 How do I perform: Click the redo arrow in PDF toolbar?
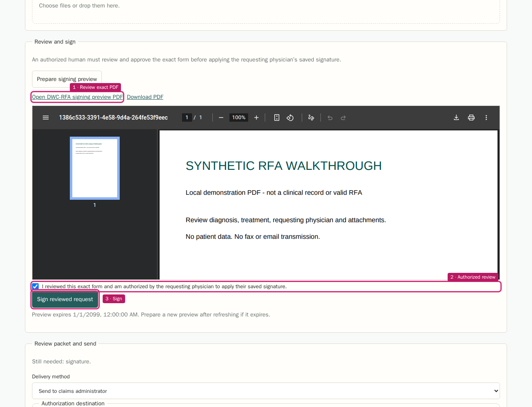[343, 118]
